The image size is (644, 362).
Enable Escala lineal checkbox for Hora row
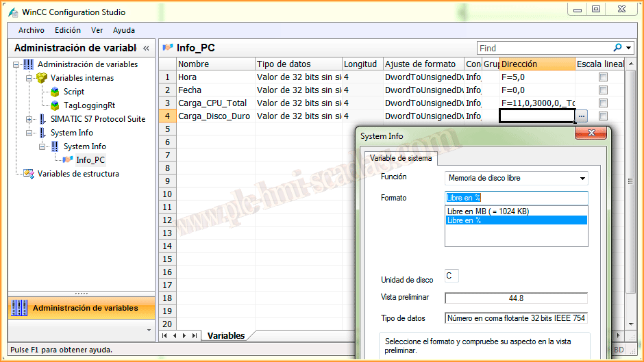coord(603,77)
